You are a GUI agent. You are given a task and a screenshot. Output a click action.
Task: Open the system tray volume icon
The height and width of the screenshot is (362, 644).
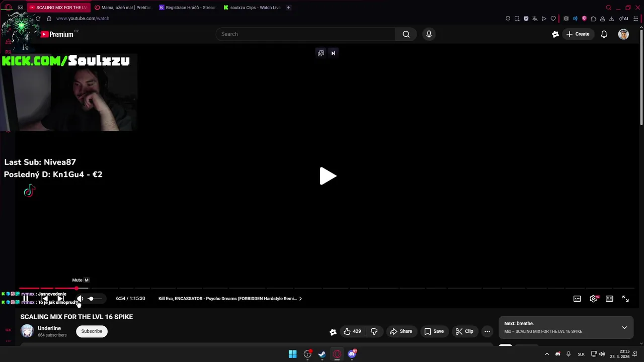(602, 354)
